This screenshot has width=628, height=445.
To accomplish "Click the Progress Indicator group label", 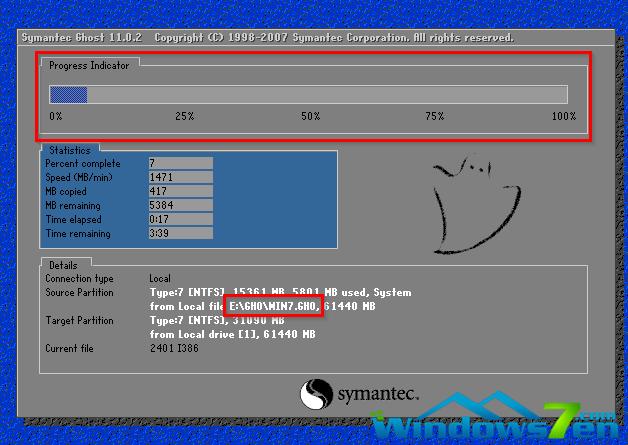I will click(89, 65).
